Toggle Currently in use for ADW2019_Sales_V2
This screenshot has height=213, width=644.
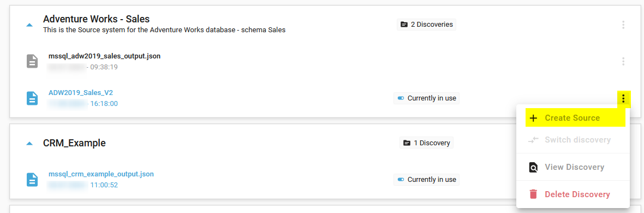point(401,99)
